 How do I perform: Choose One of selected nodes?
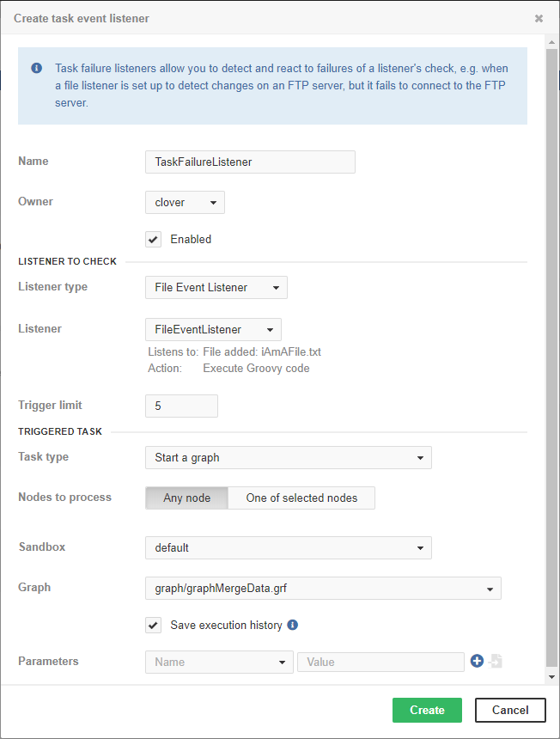(x=301, y=498)
